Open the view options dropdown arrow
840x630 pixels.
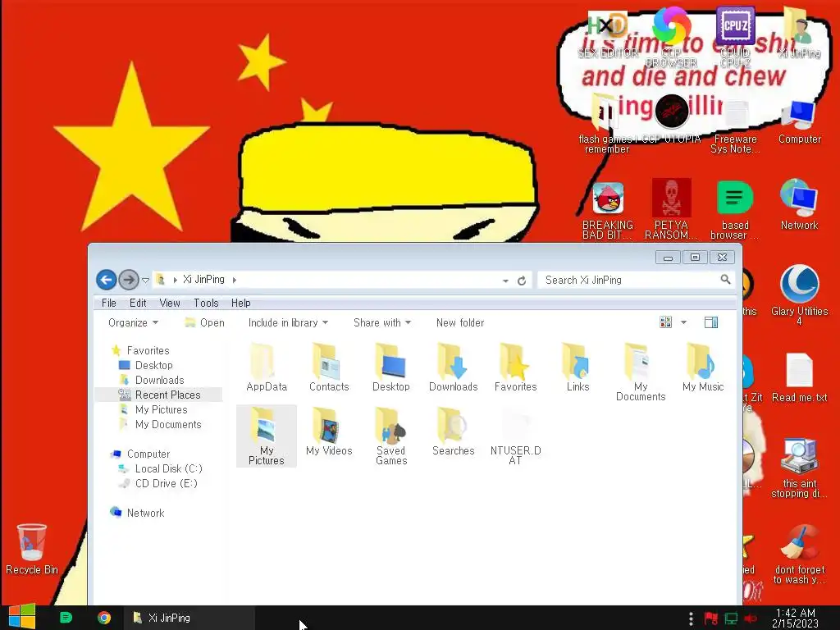[x=683, y=322]
